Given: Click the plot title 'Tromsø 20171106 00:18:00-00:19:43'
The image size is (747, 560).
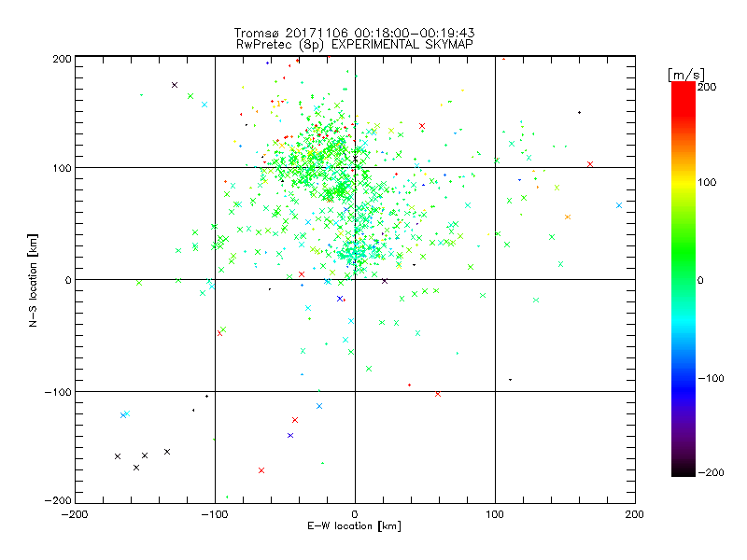Looking at the screenshot, I should tap(354, 33).
